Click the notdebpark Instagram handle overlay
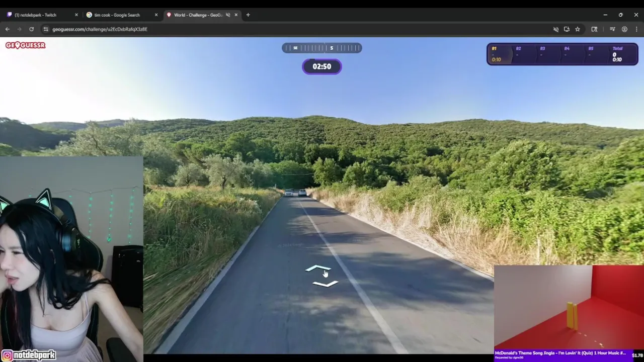The image size is (644, 362). pos(29,355)
